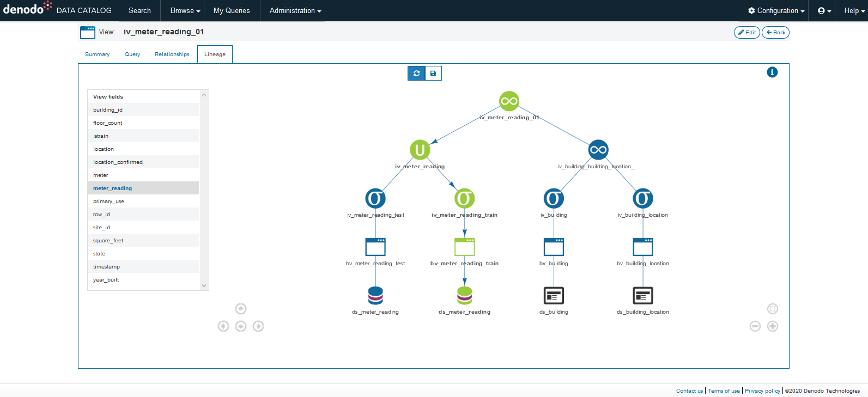Image resolution: width=868 pixels, height=397 pixels.
Task: Select the highlighted meter_reading field
Action: [x=143, y=188]
